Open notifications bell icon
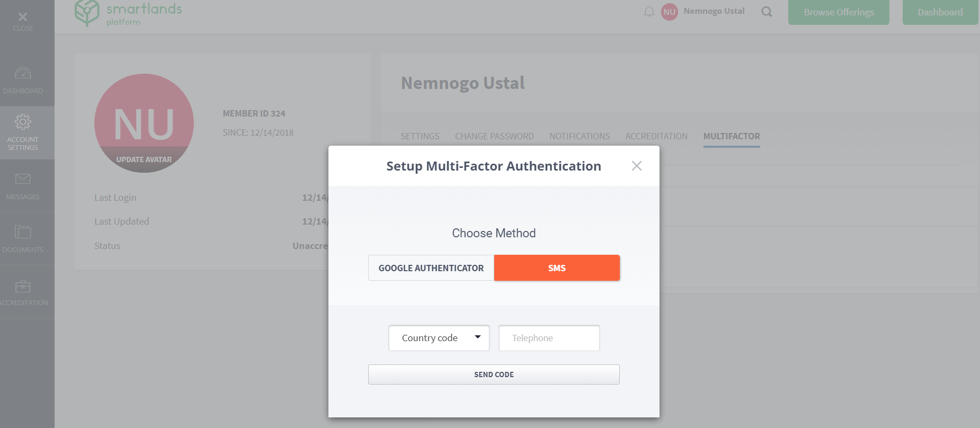Screen dimensions: 980x428 point(649,12)
